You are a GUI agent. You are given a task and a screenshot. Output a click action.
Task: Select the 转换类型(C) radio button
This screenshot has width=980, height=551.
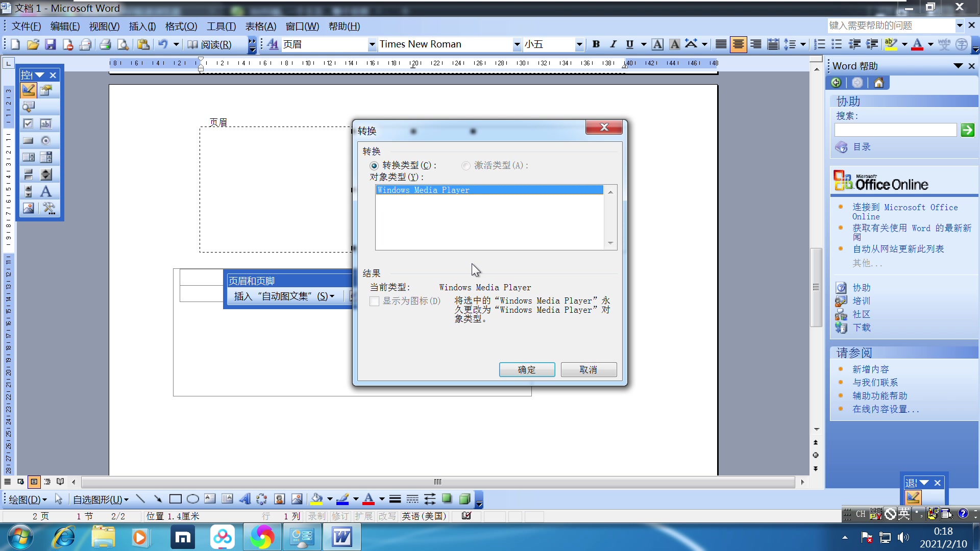374,165
